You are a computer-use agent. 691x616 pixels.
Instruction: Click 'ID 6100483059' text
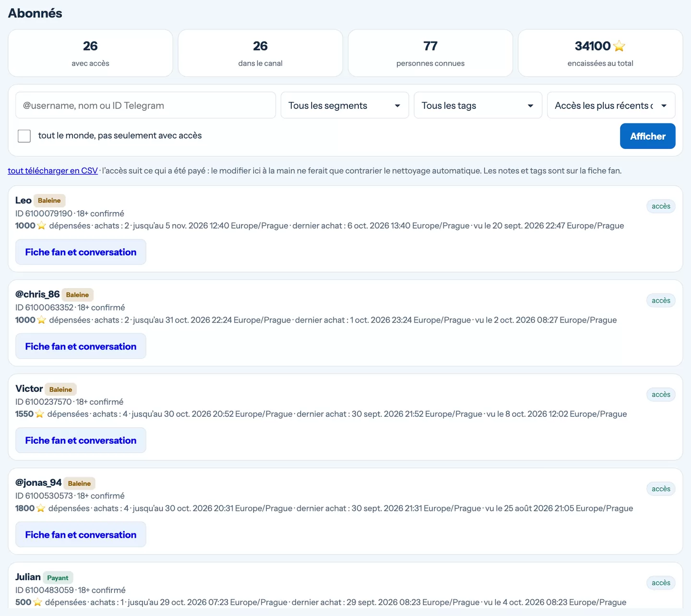click(x=45, y=590)
